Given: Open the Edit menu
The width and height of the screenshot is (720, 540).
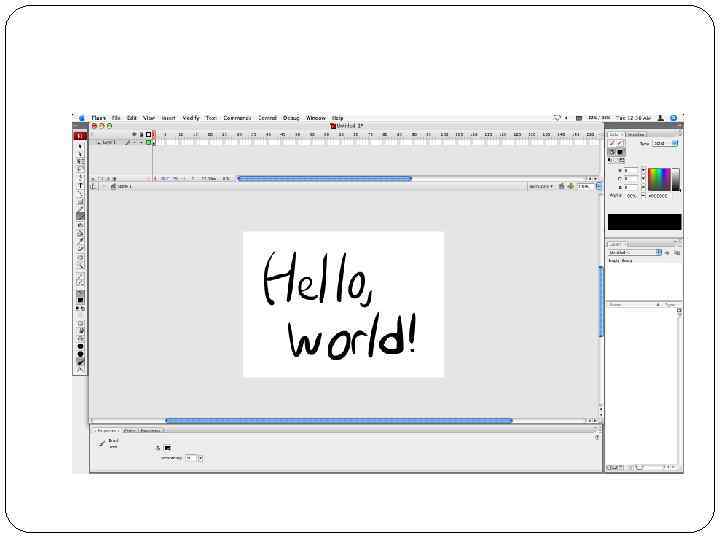Looking at the screenshot, I should click(132, 118).
